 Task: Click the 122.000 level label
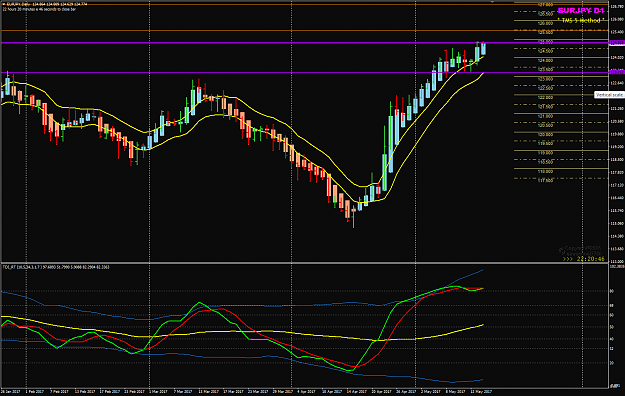[x=545, y=97]
